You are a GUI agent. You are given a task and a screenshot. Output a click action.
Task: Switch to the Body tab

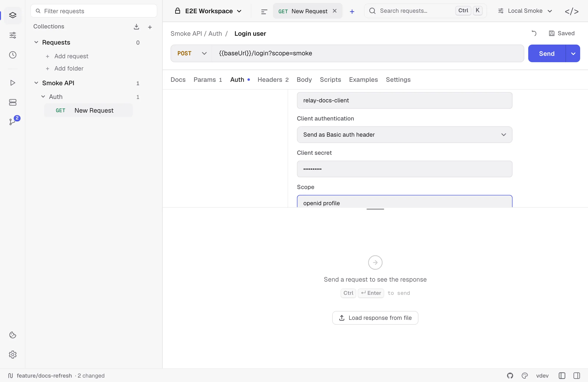pos(304,80)
